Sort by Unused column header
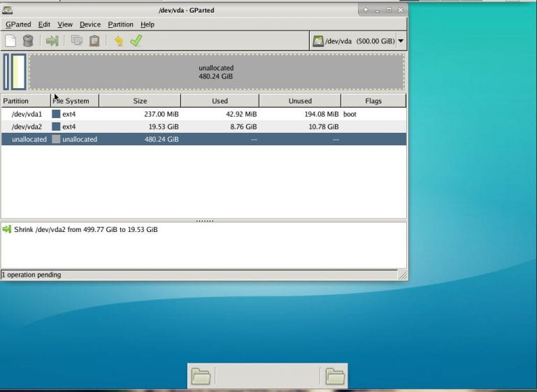Viewport: 537px width, 392px height. point(300,101)
